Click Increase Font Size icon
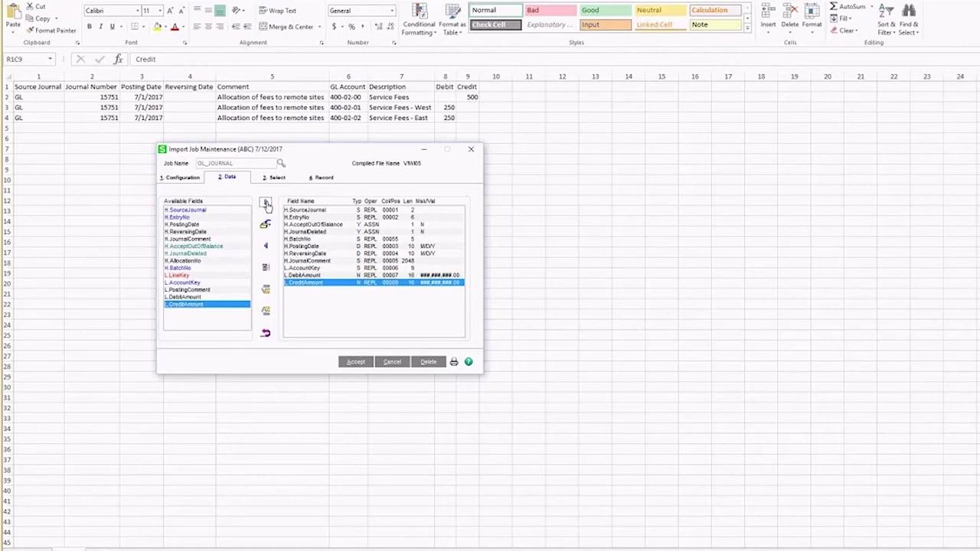 [x=170, y=11]
